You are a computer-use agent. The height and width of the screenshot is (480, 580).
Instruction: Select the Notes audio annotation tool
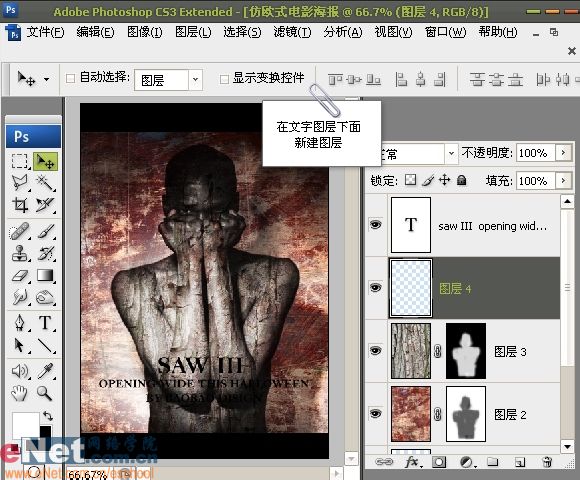(20, 371)
